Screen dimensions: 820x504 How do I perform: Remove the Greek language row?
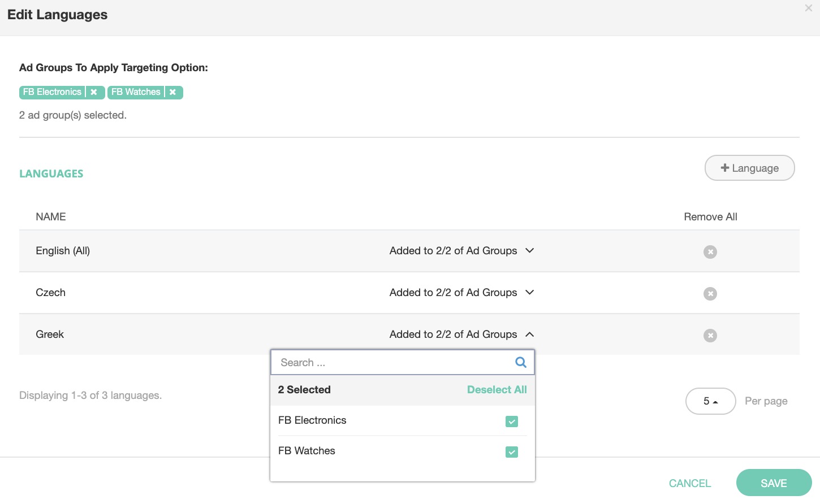(x=710, y=336)
